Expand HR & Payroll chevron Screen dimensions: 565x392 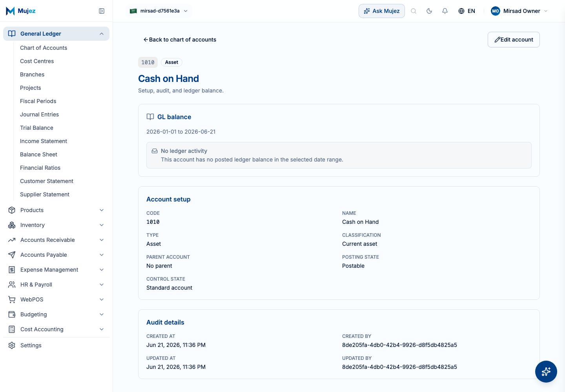[x=102, y=285]
